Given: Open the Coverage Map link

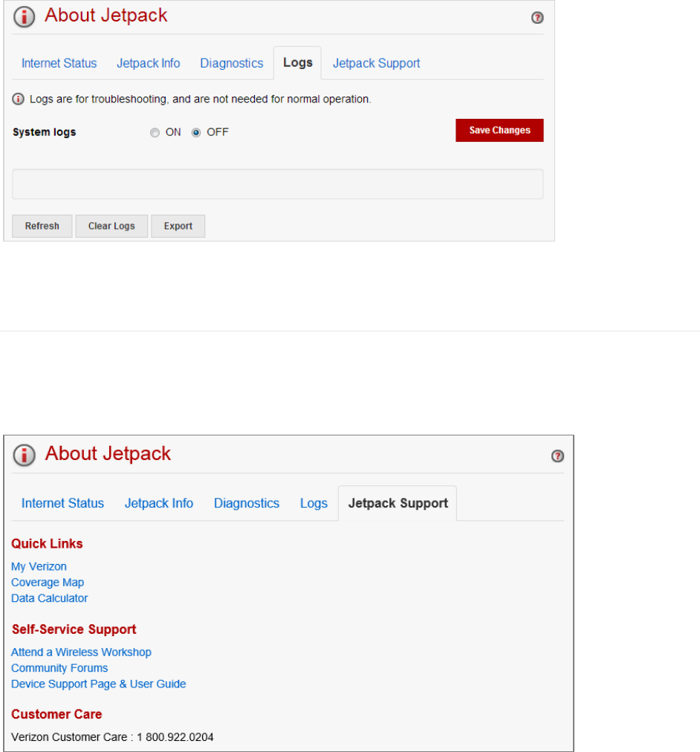Looking at the screenshot, I should tap(48, 583).
